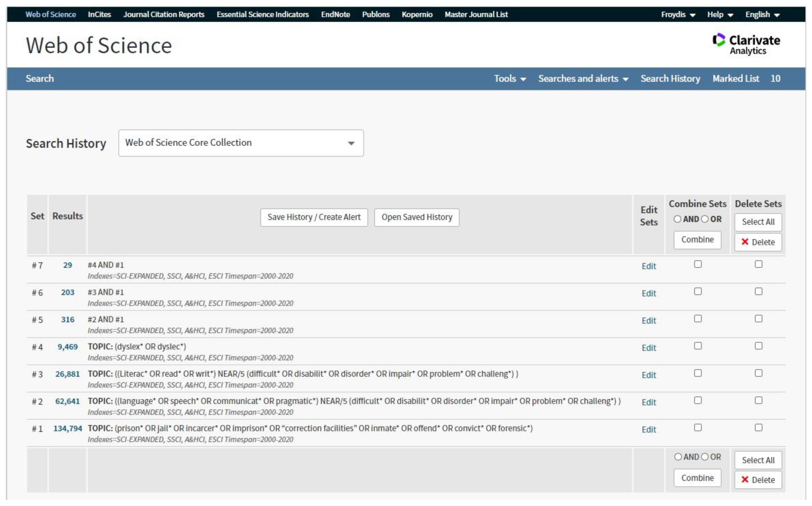This screenshot has height=506, width=812.
Task: Expand the Tools menu
Action: pos(510,79)
